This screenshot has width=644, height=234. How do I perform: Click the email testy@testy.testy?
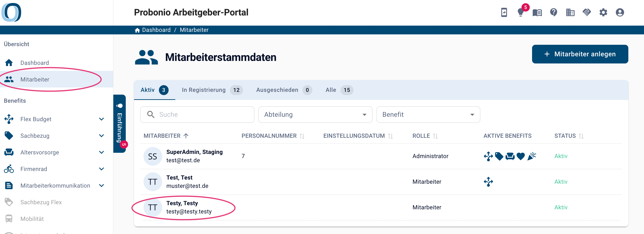tap(189, 211)
